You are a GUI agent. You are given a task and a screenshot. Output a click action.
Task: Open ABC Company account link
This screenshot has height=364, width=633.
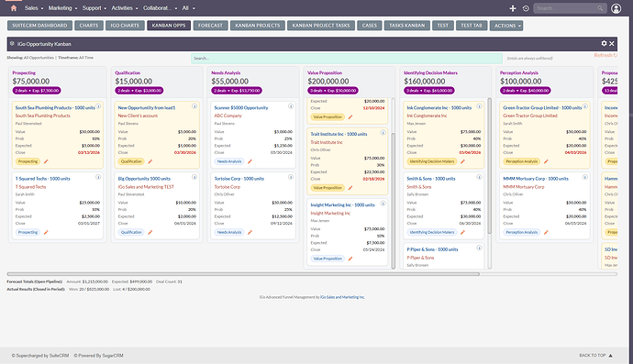pos(228,116)
